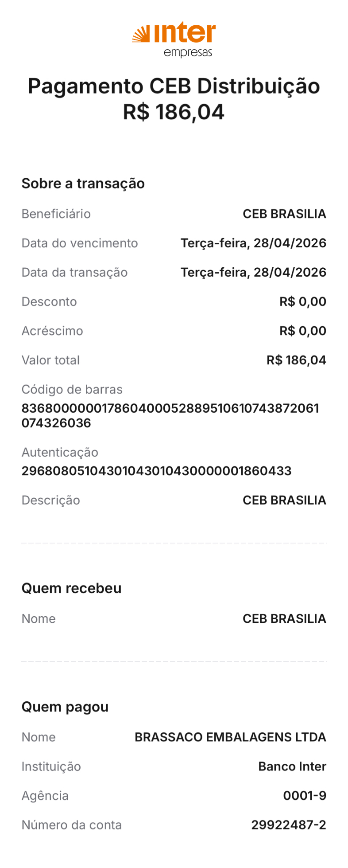This screenshot has height=868, width=348.
Task: Select the R$ 186,04 header amount
Action: 174,112
